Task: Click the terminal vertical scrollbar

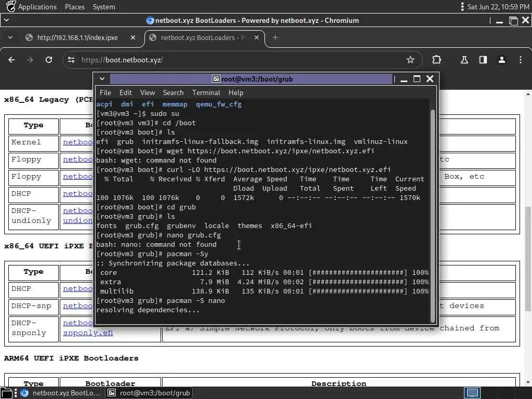Action: (433, 216)
